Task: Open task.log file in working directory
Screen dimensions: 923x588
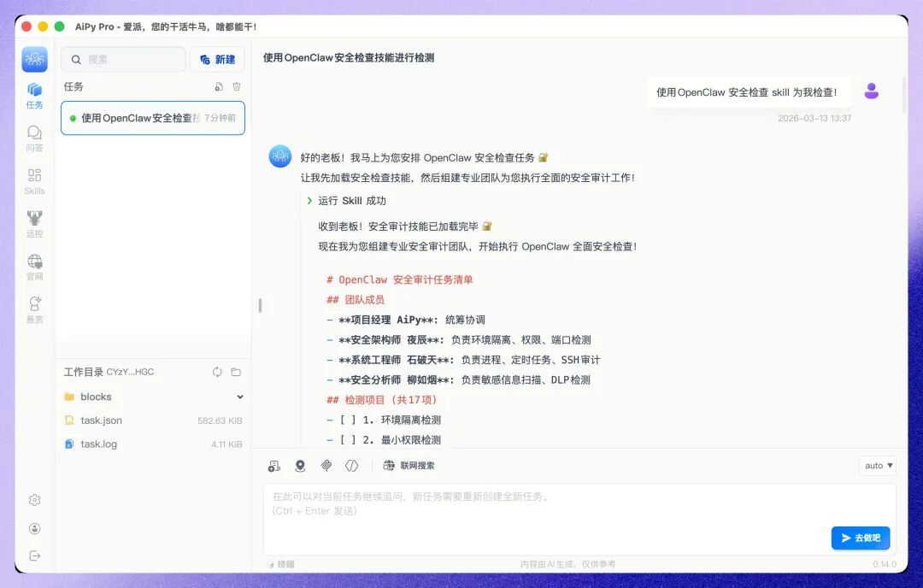Action: pos(153,444)
